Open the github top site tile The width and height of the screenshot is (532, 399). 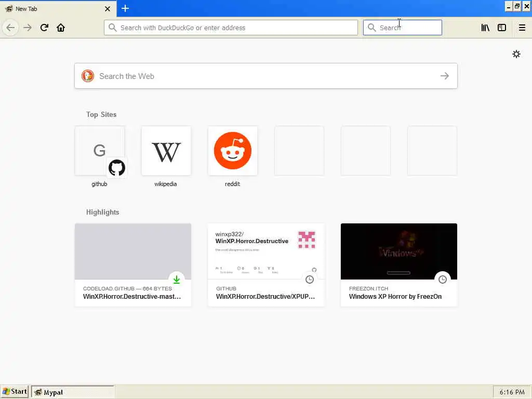(100, 151)
